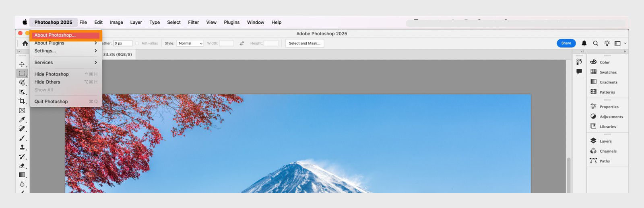This screenshot has width=644, height=208.
Task: Open the Filter menu
Action: coord(193,22)
